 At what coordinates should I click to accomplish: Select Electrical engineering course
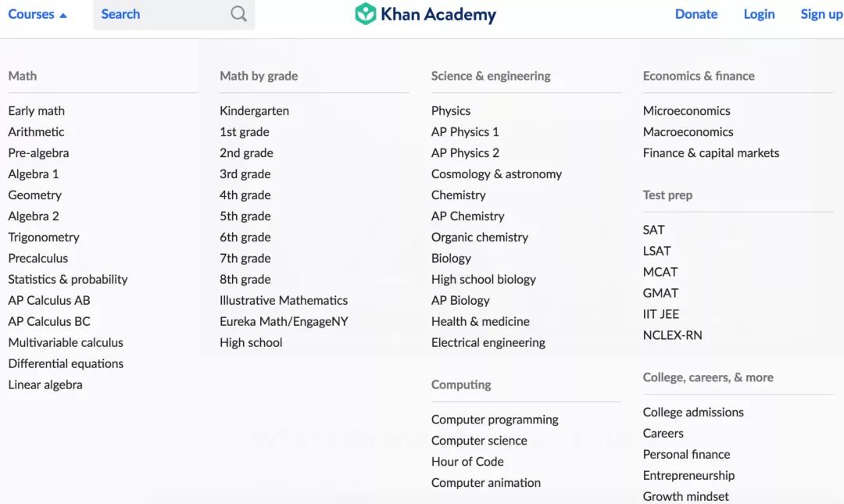(488, 343)
